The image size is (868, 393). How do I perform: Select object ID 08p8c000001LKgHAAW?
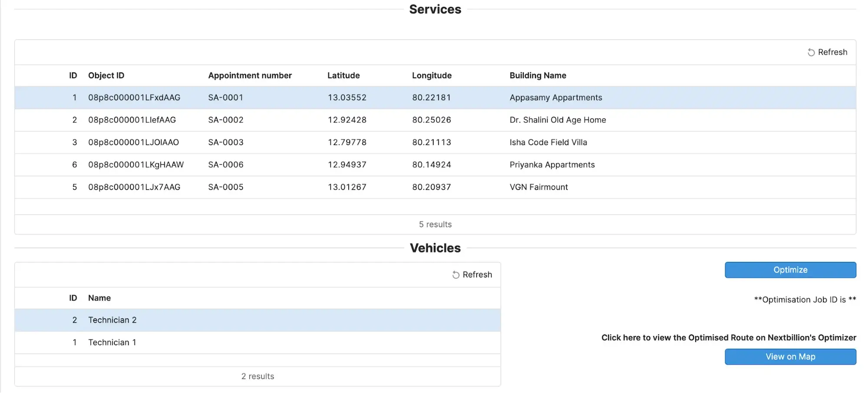(136, 165)
